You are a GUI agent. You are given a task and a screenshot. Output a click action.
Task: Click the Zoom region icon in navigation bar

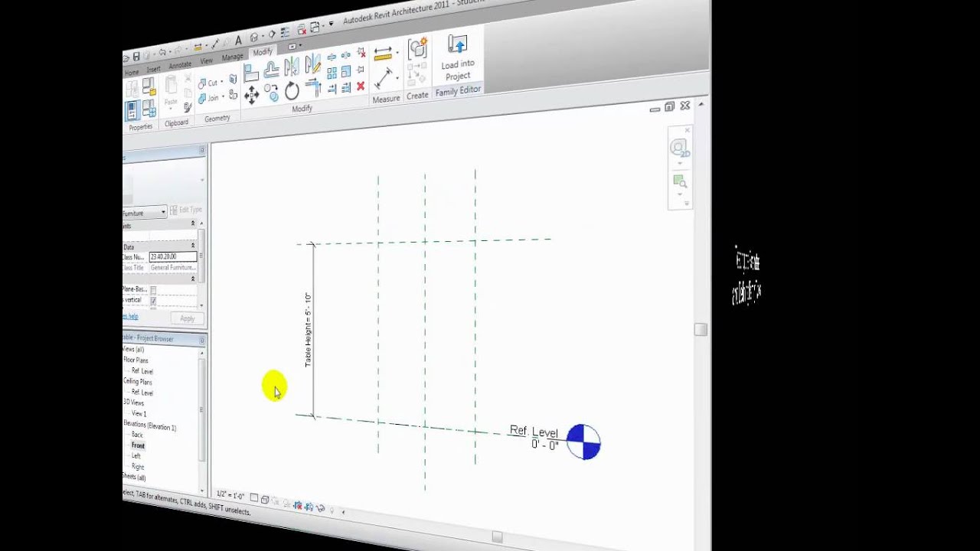(x=679, y=181)
